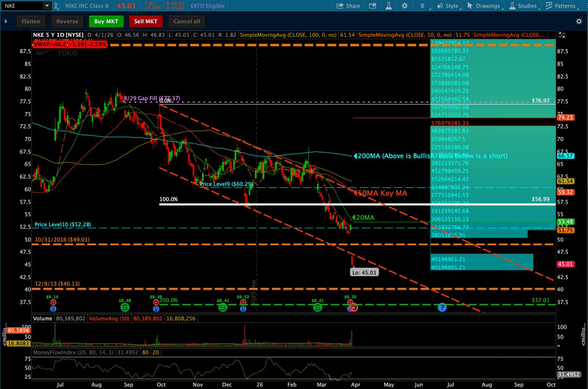
Task: Click the Price Level9 ($60.29) label
Action: tap(226, 184)
